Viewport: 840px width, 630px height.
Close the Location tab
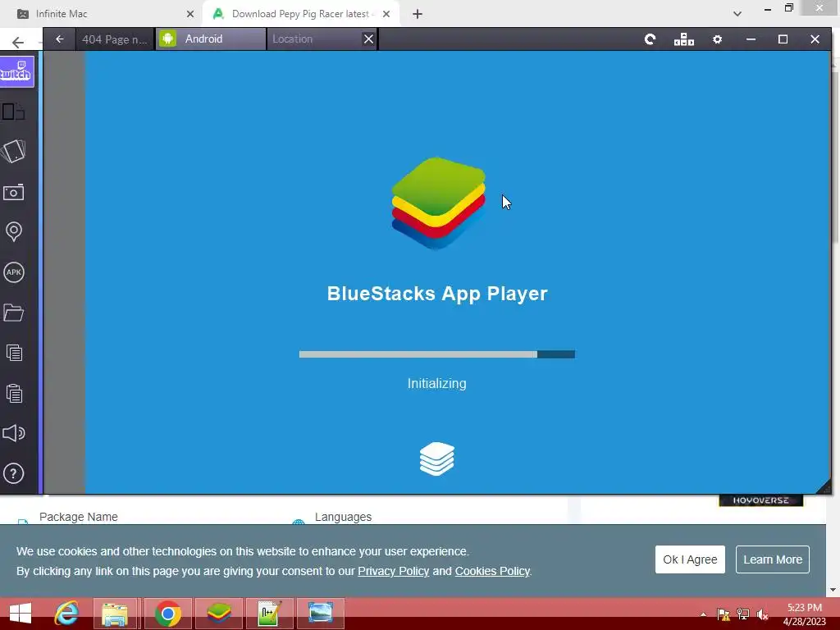(x=368, y=39)
